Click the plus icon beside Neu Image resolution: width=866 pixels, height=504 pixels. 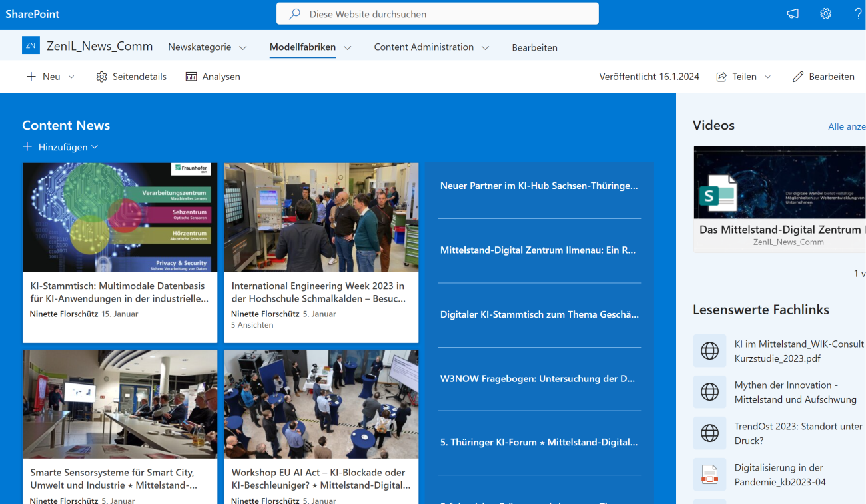coord(31,77)
